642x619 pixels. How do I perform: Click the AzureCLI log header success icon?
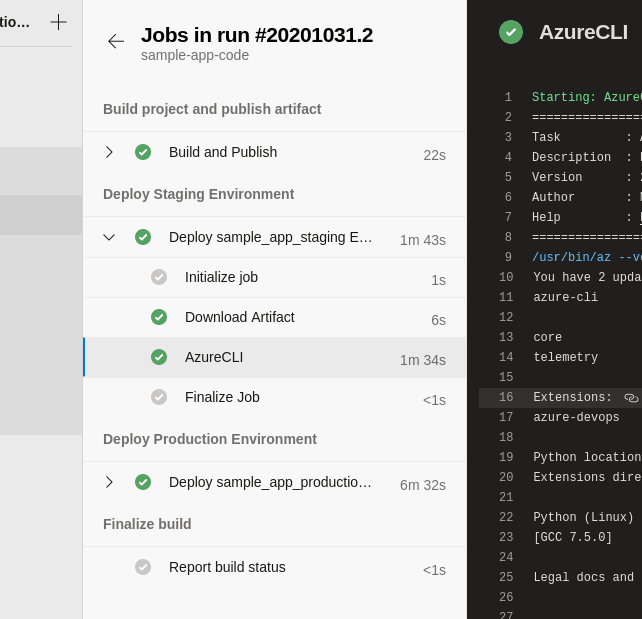pyautogui.click(x=511, y=32)
